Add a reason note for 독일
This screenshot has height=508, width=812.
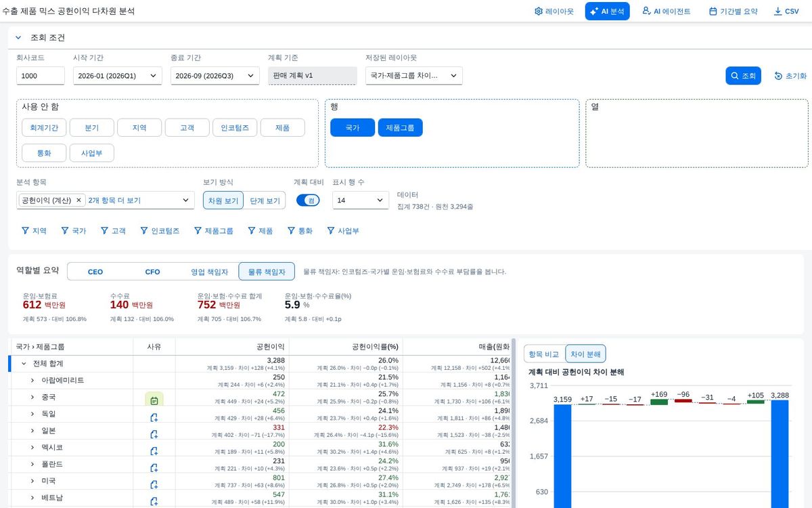click(x=154, y=417)
